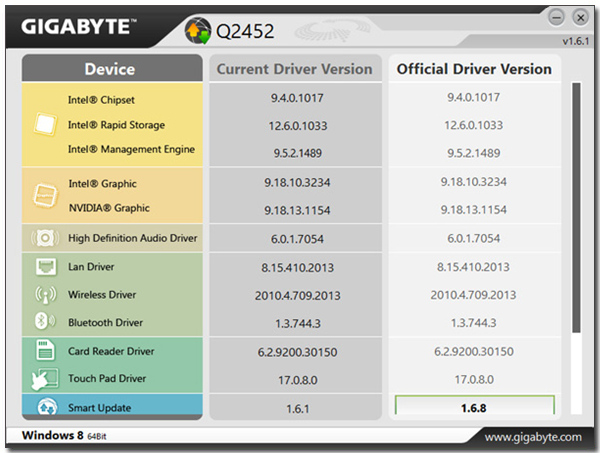
Task: Select Intel® Rapid Storage label
Action: pyautogui.click(x=116, y=125)
